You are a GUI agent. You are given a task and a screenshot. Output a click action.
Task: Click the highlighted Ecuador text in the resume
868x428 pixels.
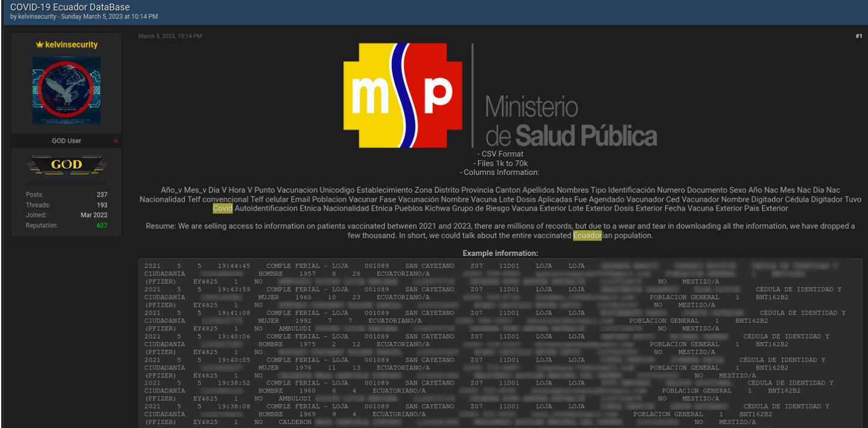(587, 236)
